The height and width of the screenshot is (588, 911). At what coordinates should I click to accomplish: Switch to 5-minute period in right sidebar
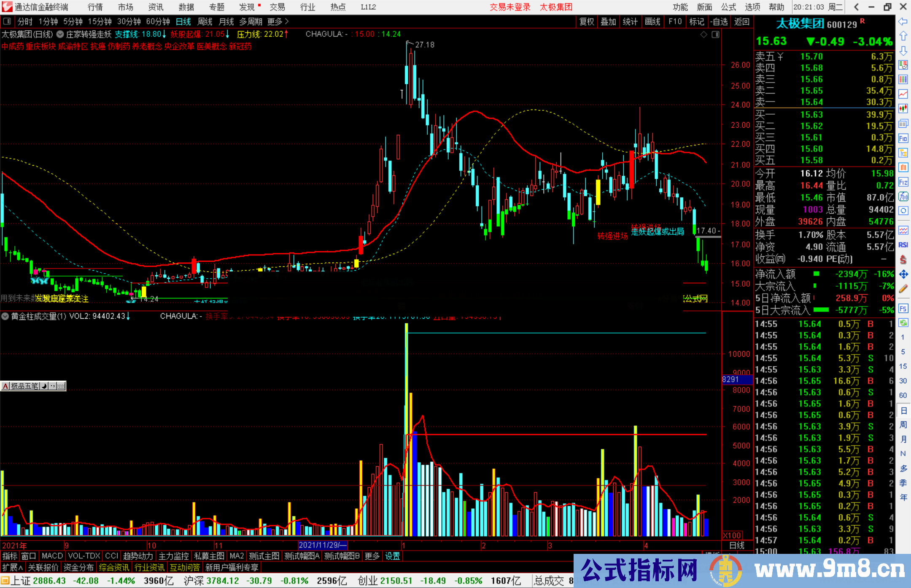[903, 352]
